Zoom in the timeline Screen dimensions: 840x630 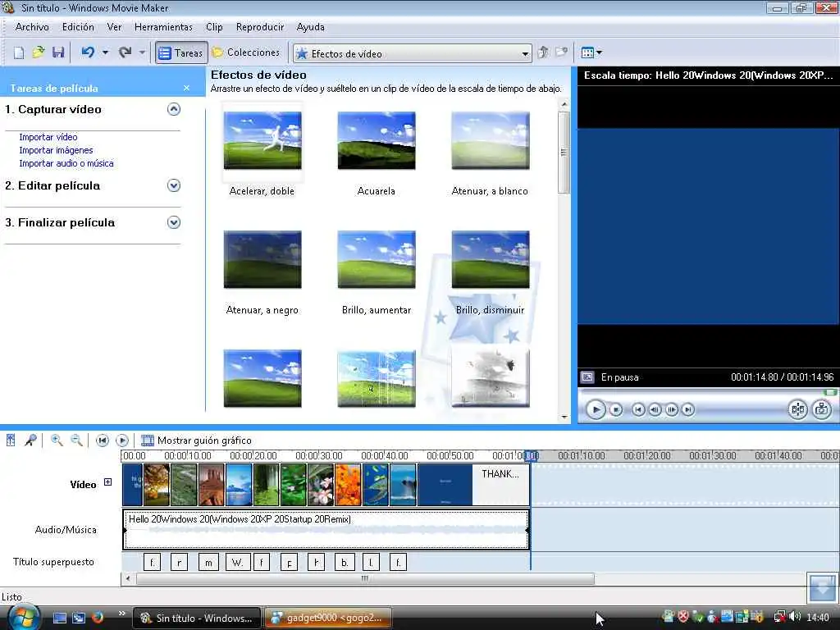click(57, 441)
